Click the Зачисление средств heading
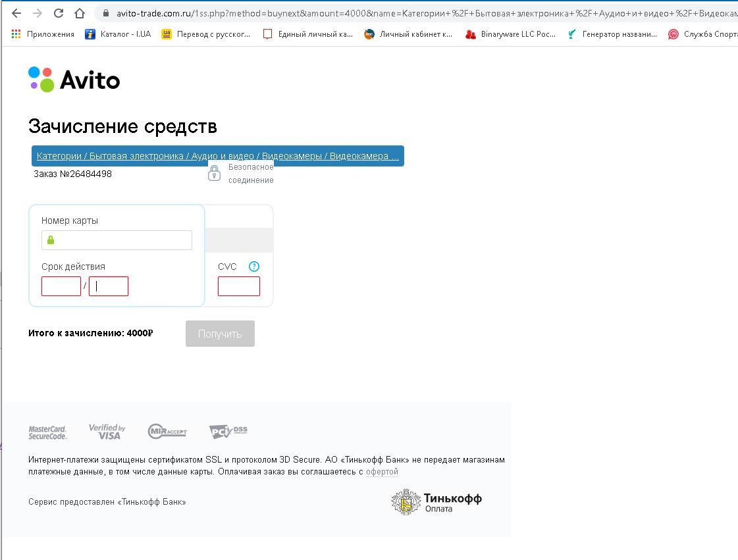Viewport: 738px width, 560px height. pos(122,126)
